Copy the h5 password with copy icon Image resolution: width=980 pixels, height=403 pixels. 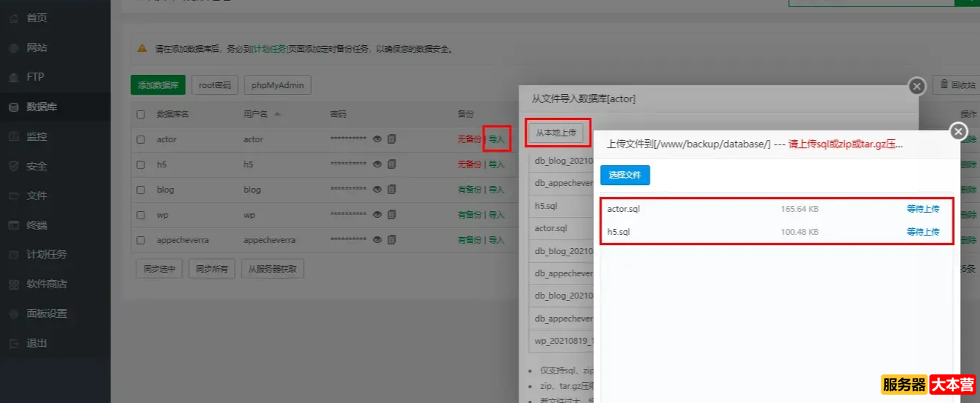pos(392,164)
